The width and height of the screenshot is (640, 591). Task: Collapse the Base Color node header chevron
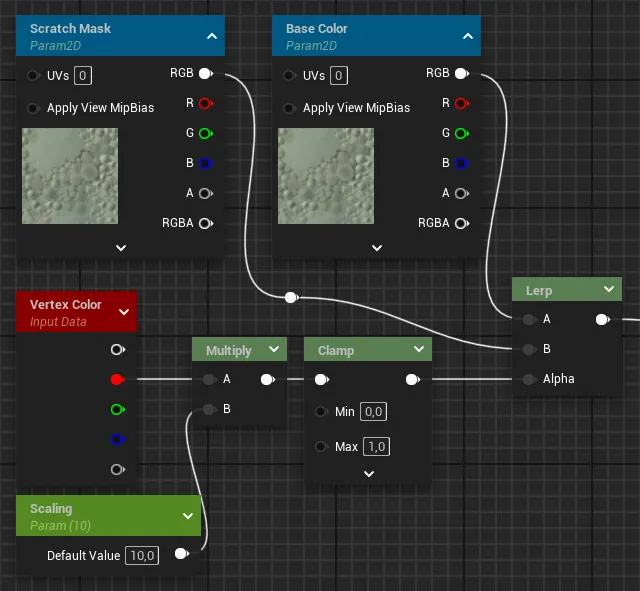(468, 36)
